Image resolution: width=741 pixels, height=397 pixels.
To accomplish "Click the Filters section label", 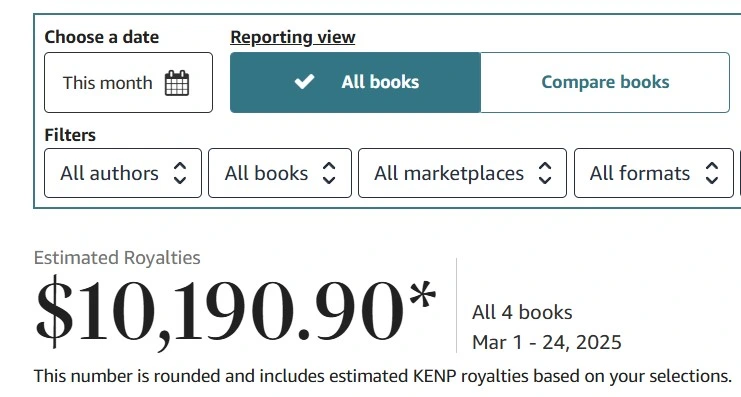I will point(70,135).
